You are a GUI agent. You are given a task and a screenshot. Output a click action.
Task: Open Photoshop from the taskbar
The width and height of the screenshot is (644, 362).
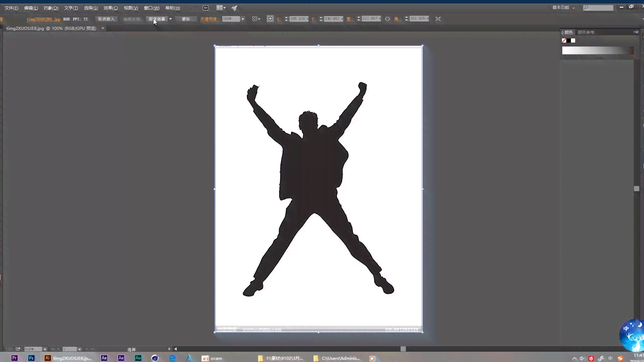[x=31, y=358]
